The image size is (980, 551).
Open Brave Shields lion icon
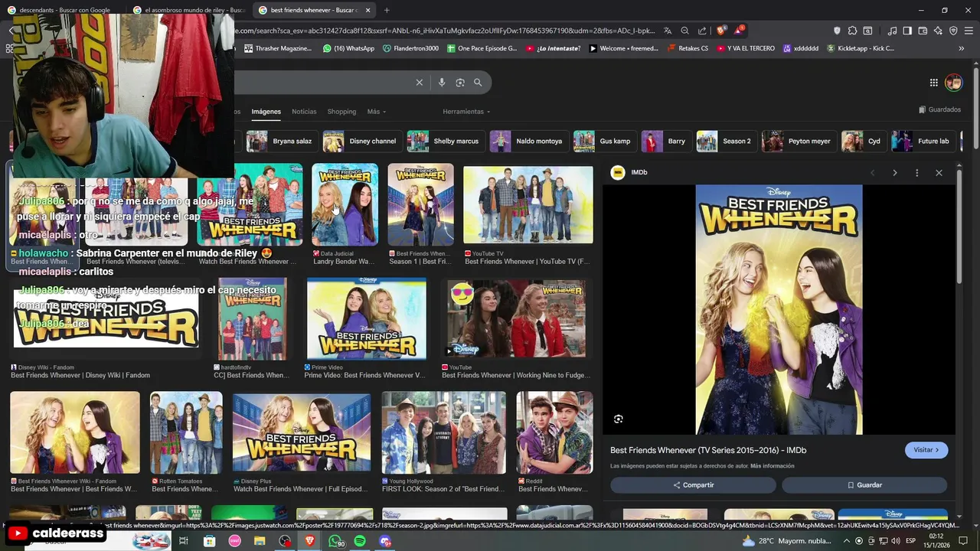721,31
